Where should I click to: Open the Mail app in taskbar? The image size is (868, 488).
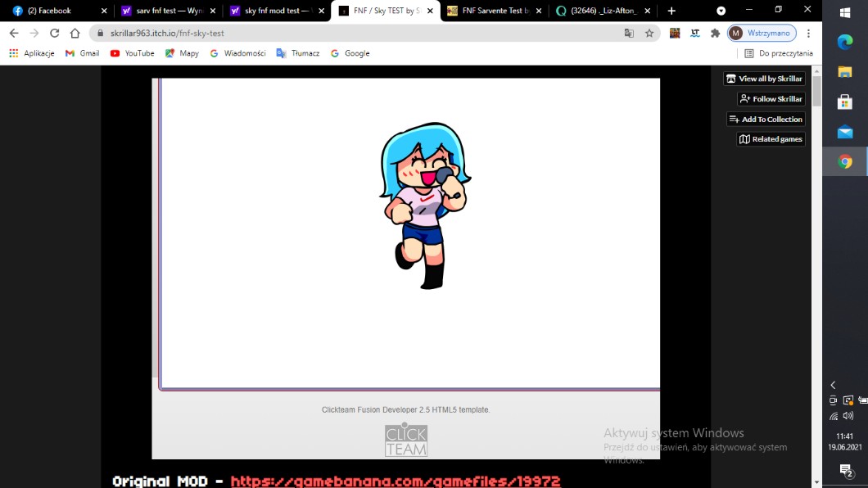click(x=845, y=132)
